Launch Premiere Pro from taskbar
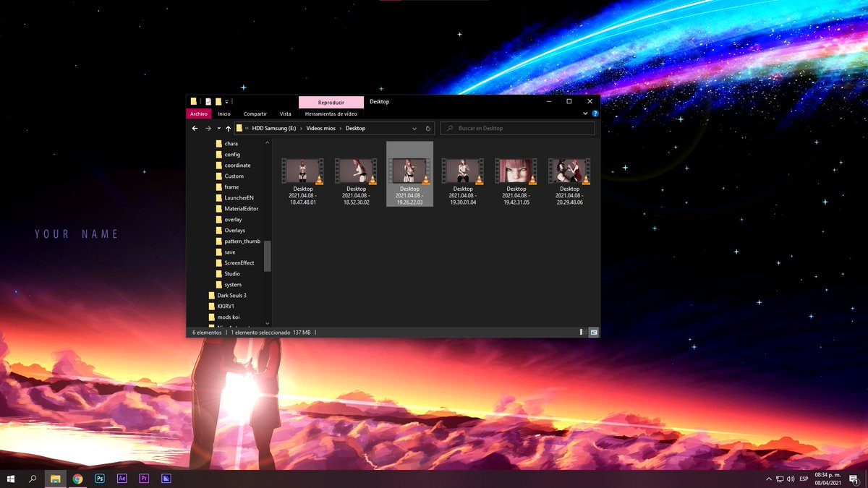This screenshot has height=488, width=868. coord(144,479)
